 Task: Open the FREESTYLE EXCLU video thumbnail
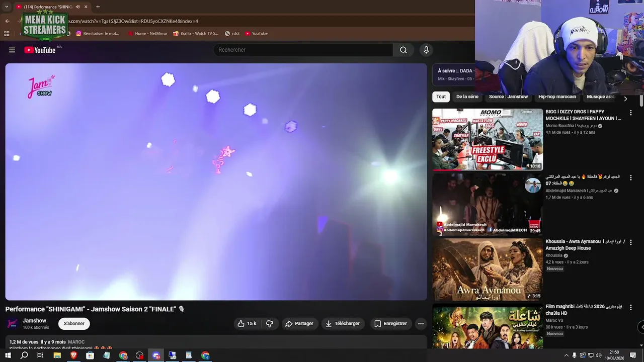(x=488, y=139)
